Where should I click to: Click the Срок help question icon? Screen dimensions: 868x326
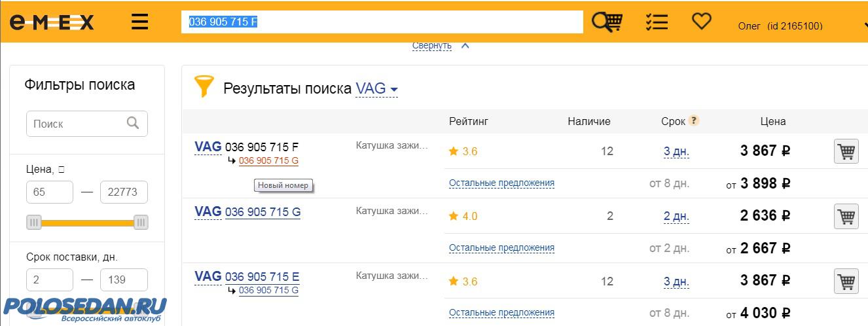click(x=694, y=120)
